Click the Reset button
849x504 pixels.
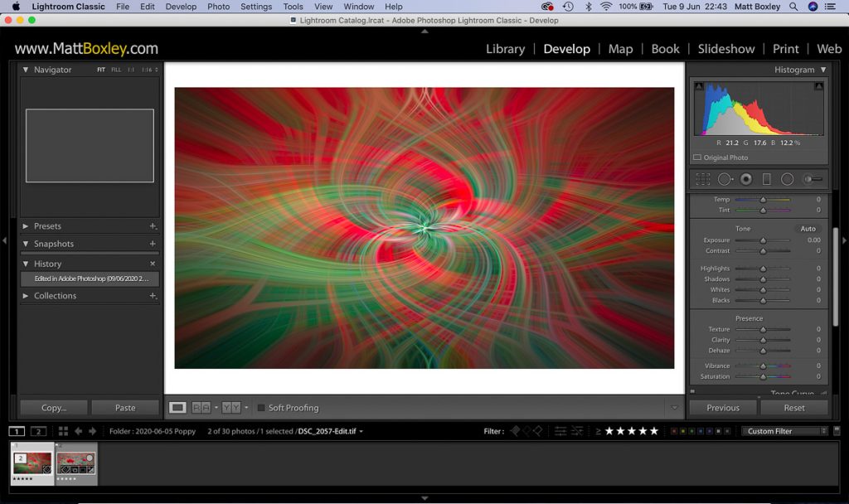(793, 407)
